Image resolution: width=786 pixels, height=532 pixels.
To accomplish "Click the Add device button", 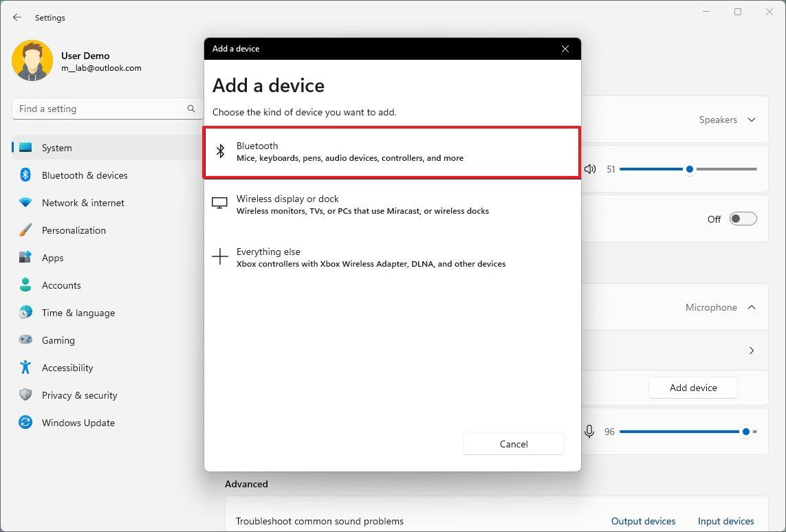I will [692, 388].
